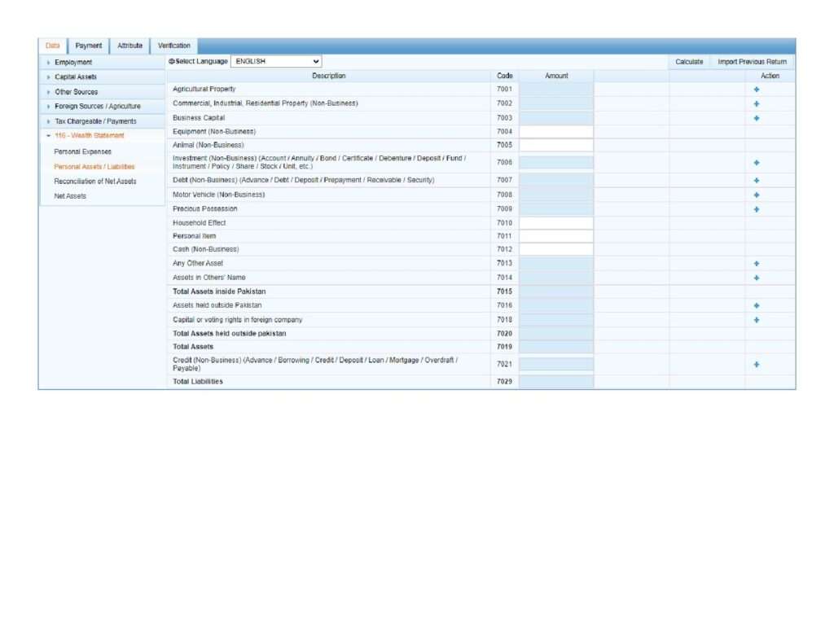Expand the Employment section in sidebar
Screen dimensions: 834x644
click(x=73, y=62)
